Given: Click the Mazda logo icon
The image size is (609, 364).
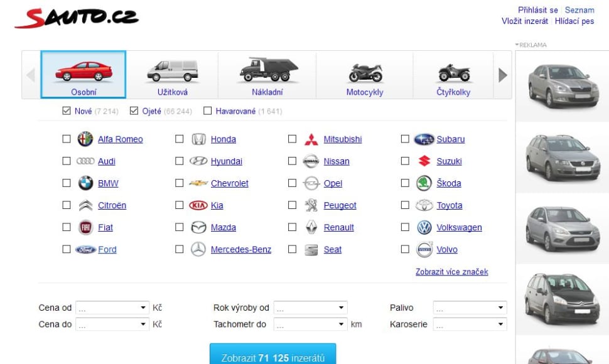Looking at the screenshot, I should [198, 227].
